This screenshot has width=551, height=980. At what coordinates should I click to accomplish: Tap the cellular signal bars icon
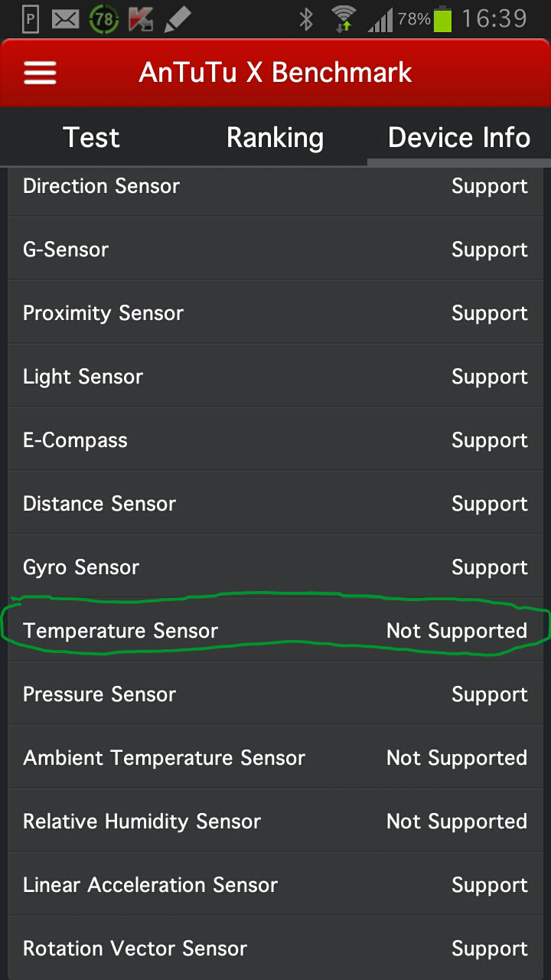(380, 19)
